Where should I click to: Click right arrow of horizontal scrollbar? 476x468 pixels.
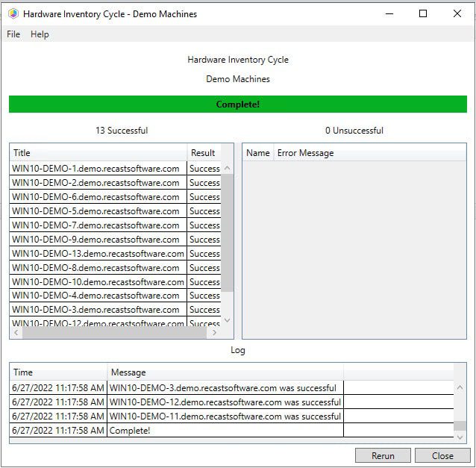coord(215,333)
